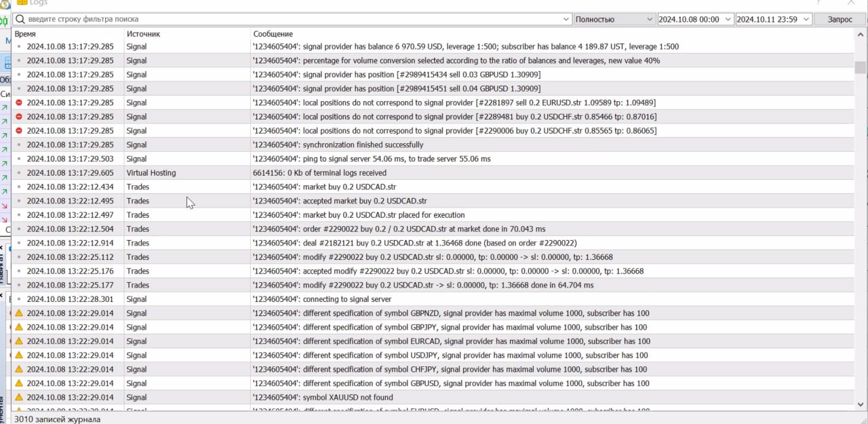This screenshot has width=868, height=424.
Task: Select the GBPJPY different specification message
Action: click(450, 327)
